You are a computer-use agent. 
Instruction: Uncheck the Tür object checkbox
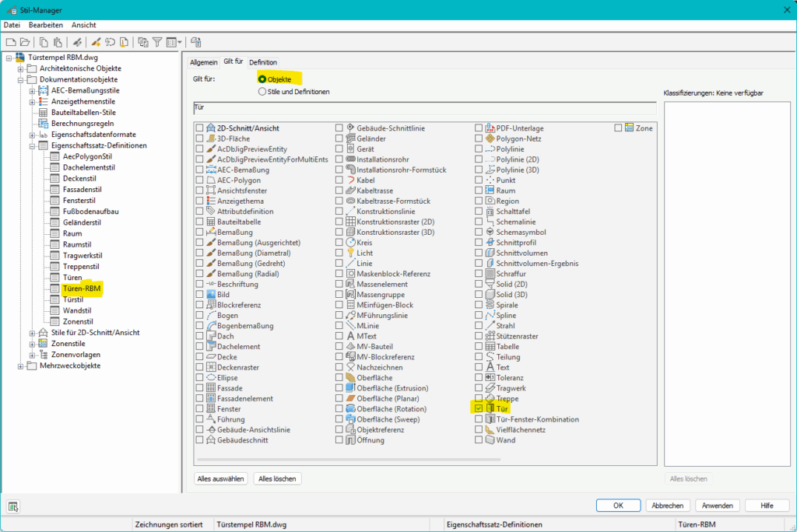tap(479, 409)
